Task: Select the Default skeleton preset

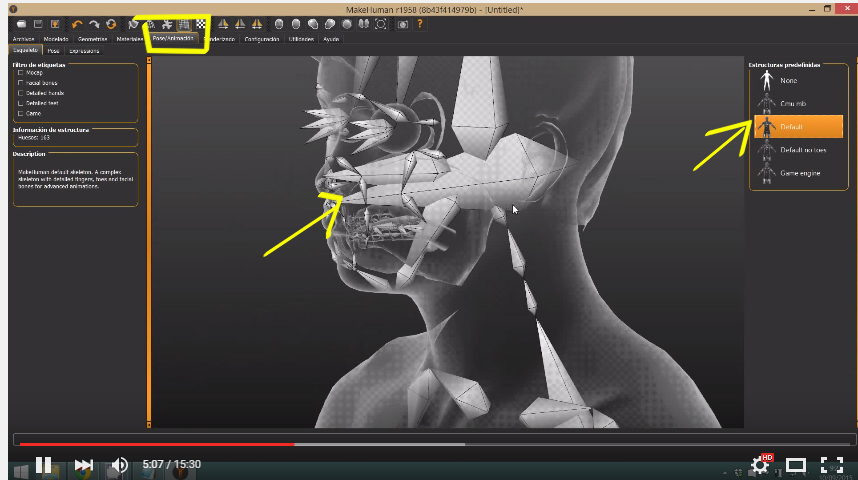Action: tap(798, 126)
